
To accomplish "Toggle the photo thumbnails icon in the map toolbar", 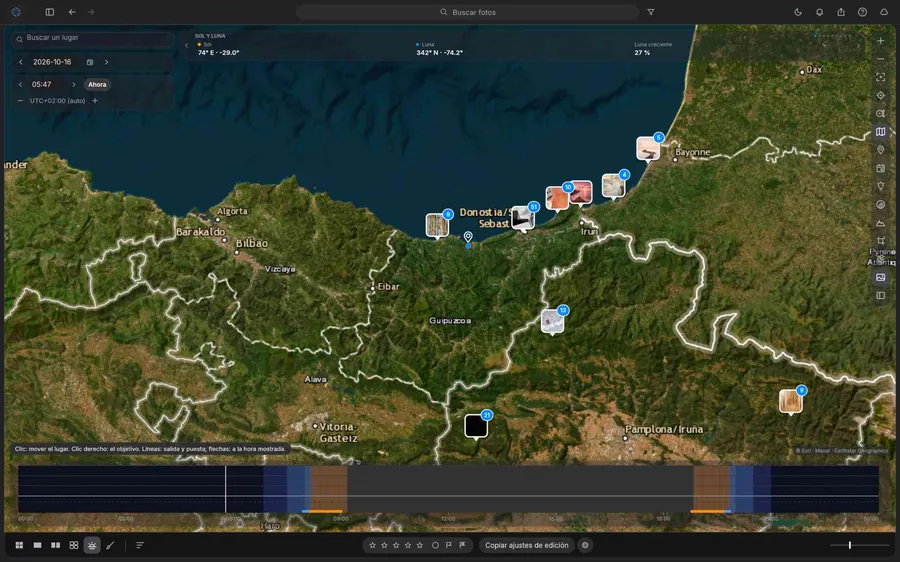I will (880, 277).
